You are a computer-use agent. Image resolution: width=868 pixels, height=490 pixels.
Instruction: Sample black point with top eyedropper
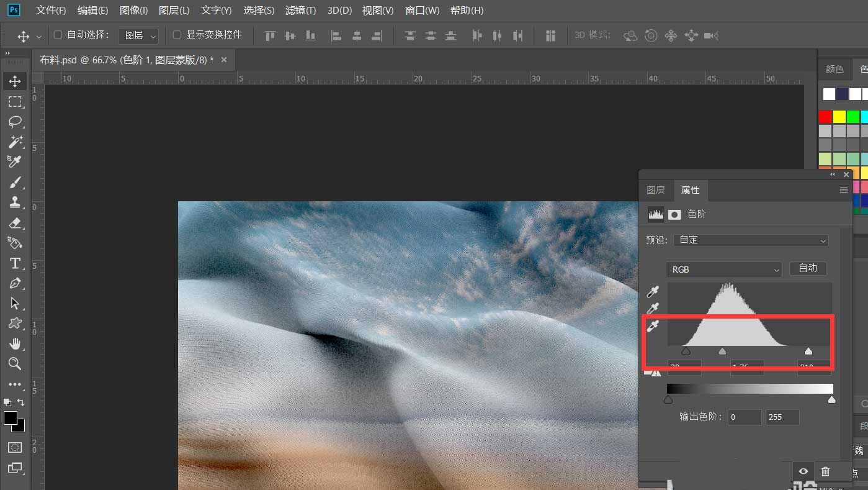(x=653, y=292)
